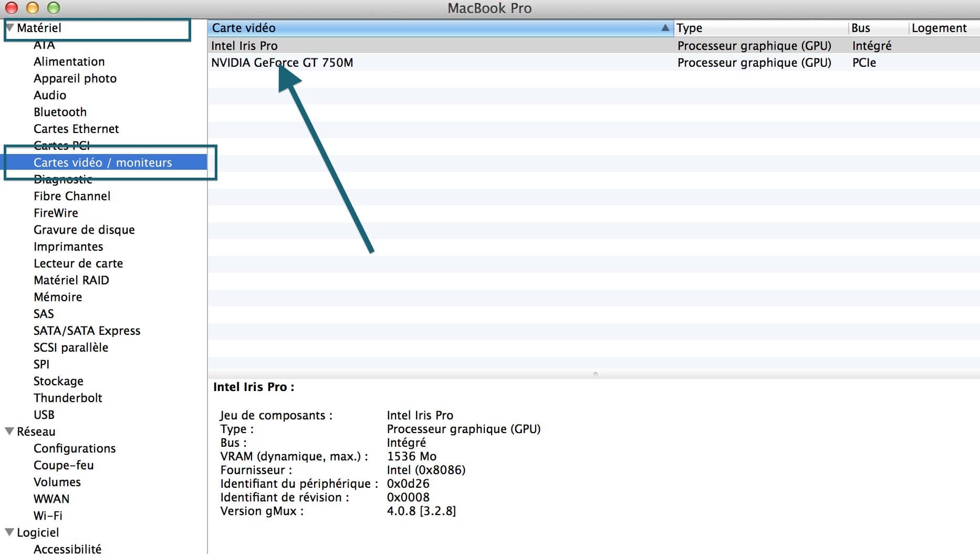Select Lecteur de carte in sidebar
This screenshot has width=980, height=554.
pos(78,263)
